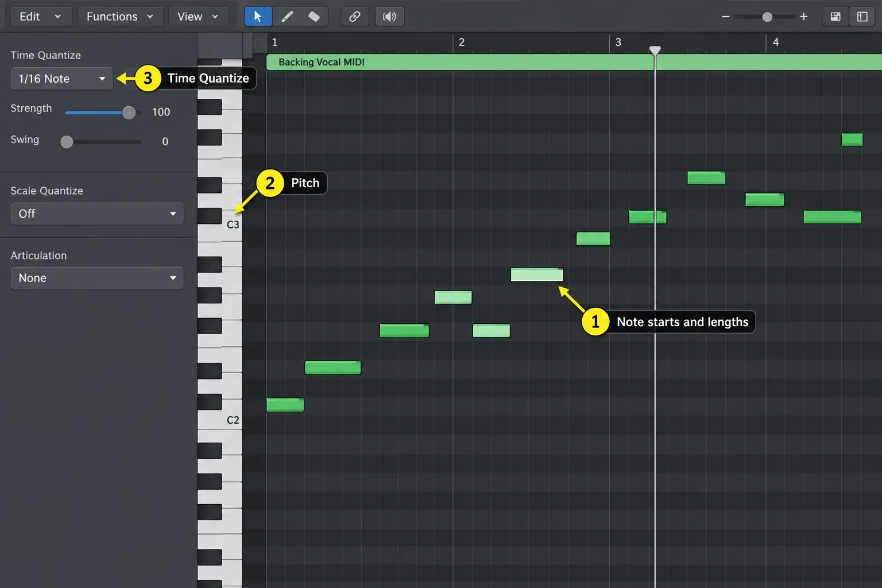882x588 pixels.
Task: Open the Edit menu
Action: [40, 17]
